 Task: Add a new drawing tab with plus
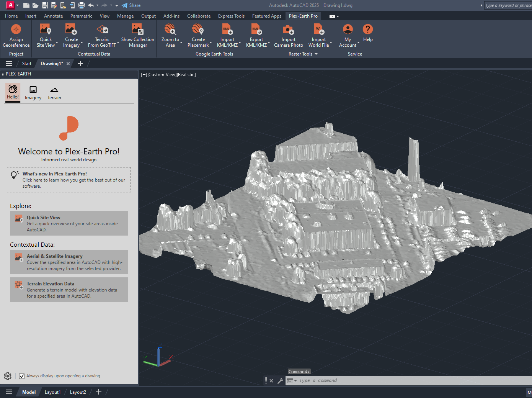80,64
